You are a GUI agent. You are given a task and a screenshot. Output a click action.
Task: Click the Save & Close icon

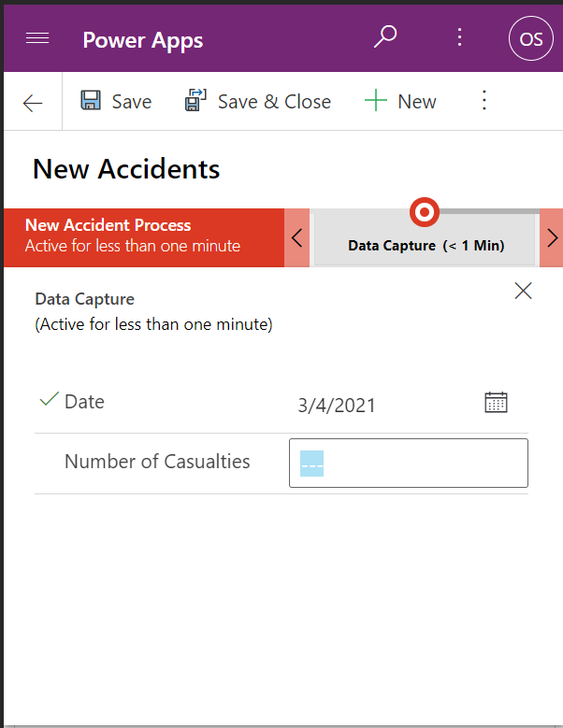point(196,101)
